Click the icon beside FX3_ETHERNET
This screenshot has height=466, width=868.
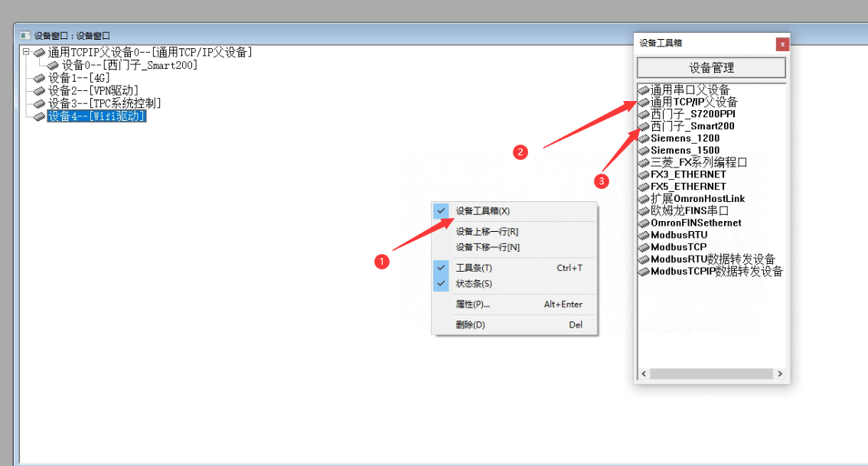click(644, 175)
